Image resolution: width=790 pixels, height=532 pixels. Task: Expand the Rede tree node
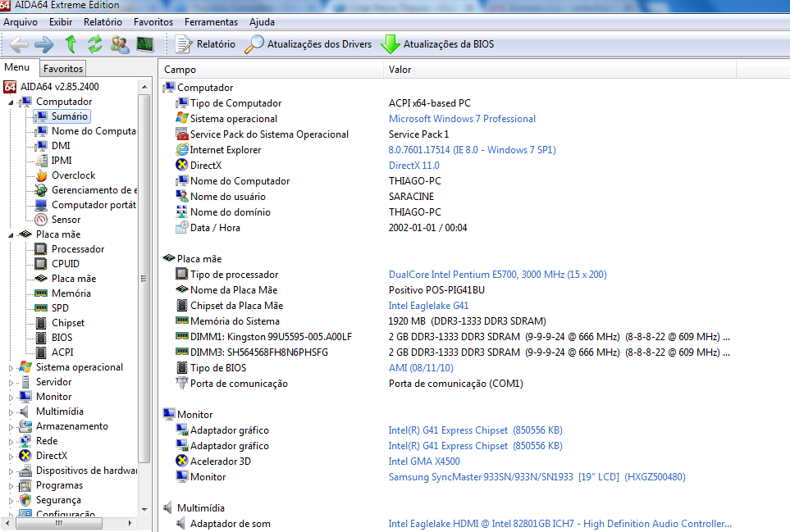[x=11, y=441]
